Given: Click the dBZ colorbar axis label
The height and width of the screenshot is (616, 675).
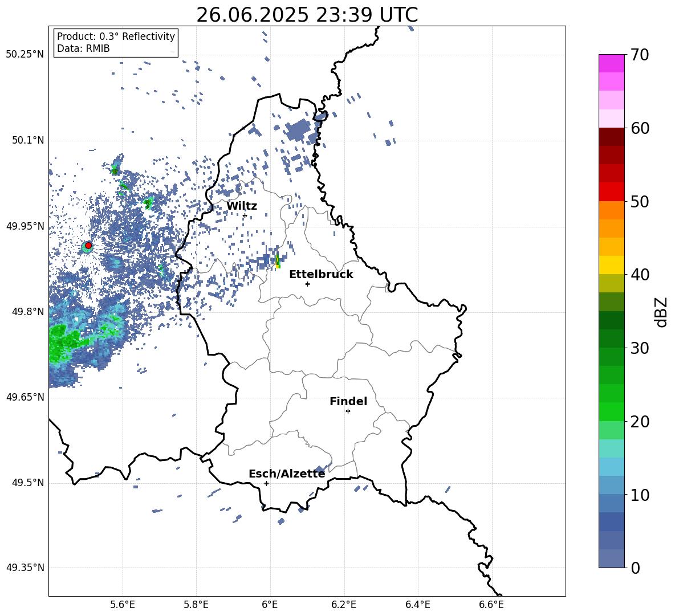Looking at the screenshot, I should click(661, 312).
